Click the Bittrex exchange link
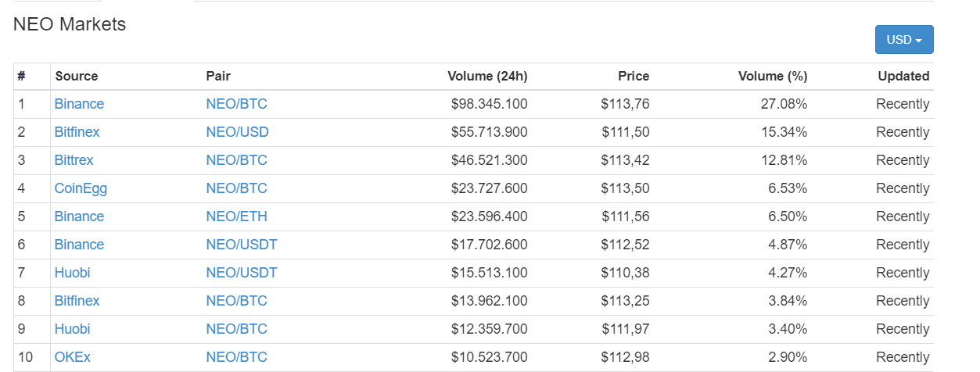The image size is (980, 372). [74, 160]
